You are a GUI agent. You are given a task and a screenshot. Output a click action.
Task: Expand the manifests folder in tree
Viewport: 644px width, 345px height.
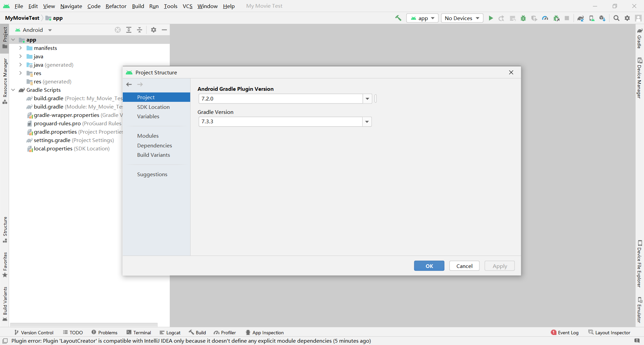tap(20, 48)
